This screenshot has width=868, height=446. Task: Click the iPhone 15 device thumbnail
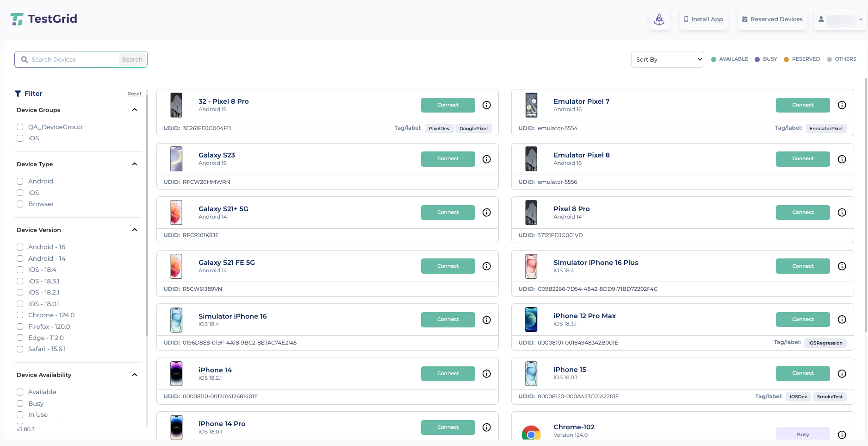point(531,373)
